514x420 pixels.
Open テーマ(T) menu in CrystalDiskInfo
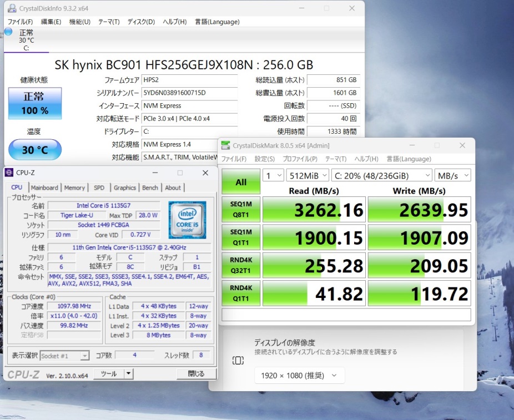(x=109, y=22)
